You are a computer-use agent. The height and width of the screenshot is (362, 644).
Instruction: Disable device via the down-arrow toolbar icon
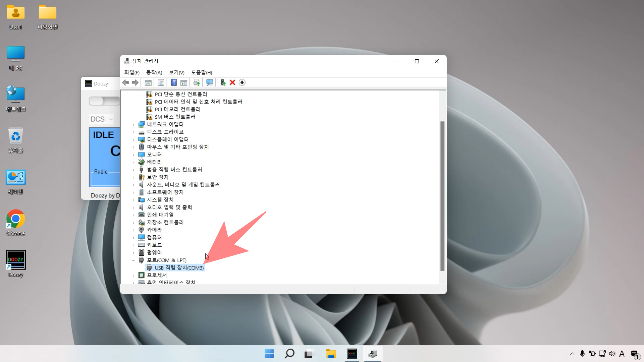(x=242, y=82)
